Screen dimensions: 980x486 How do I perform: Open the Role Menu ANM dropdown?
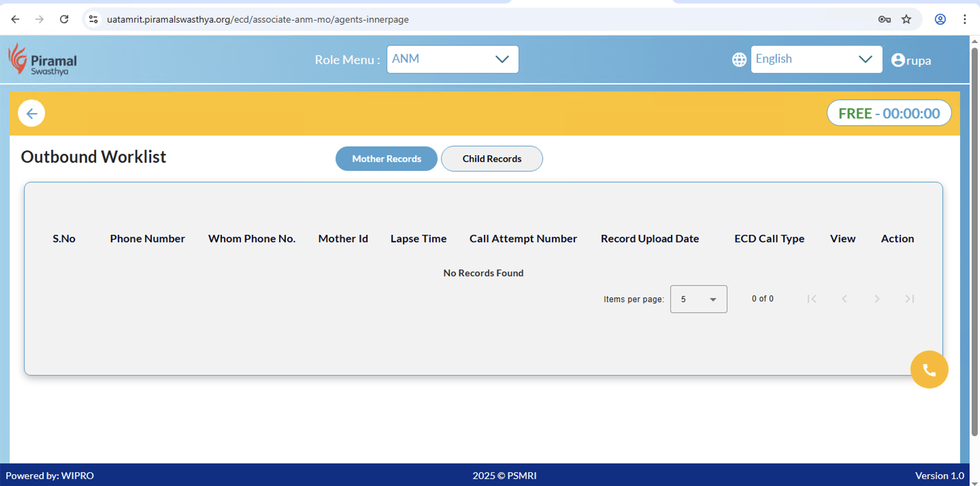tap(453, 59)
